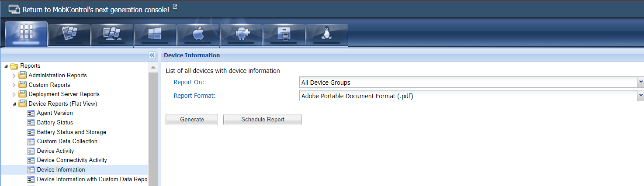
Task: Select the Battery Status report
Action: tap(55, 123)
